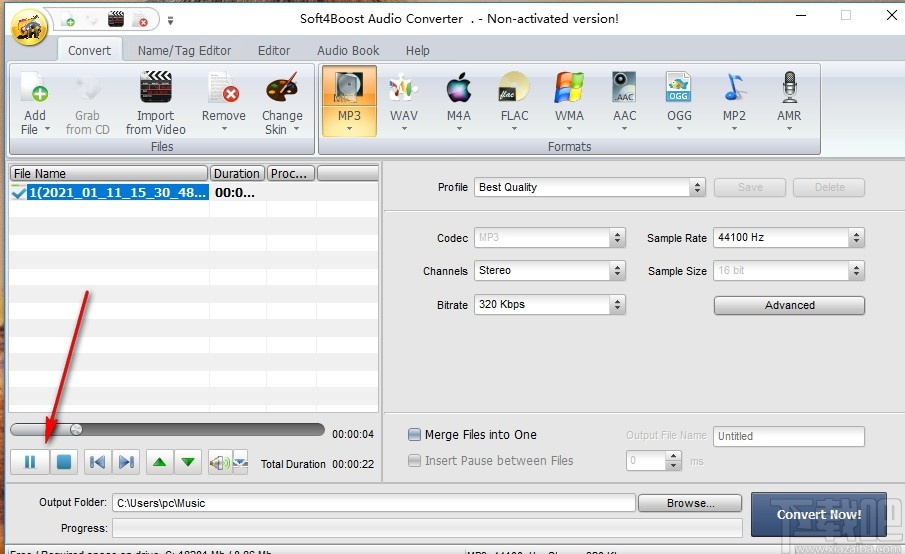
Task: Click quick-access add file icon
Action: pyautogui.click(x=69, y=20)
